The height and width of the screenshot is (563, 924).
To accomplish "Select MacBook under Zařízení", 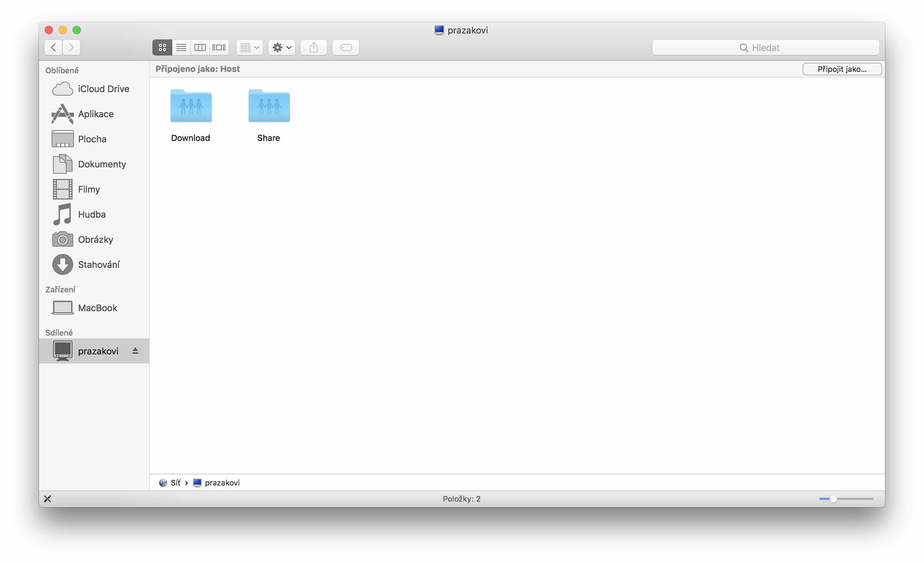I will pyautogui.click(x=97, y=308).
